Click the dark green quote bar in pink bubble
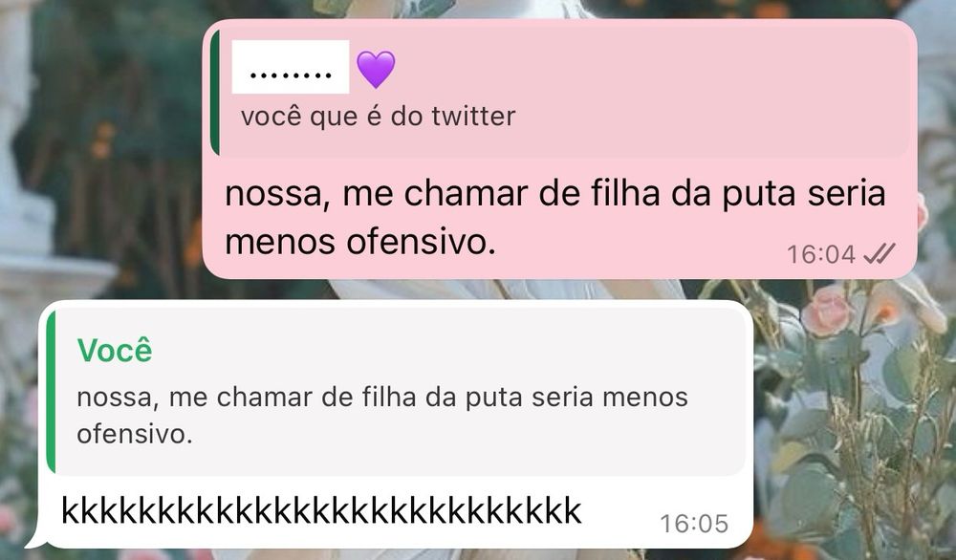This screenshot has width=956, height=560. [x=214, y=92]
